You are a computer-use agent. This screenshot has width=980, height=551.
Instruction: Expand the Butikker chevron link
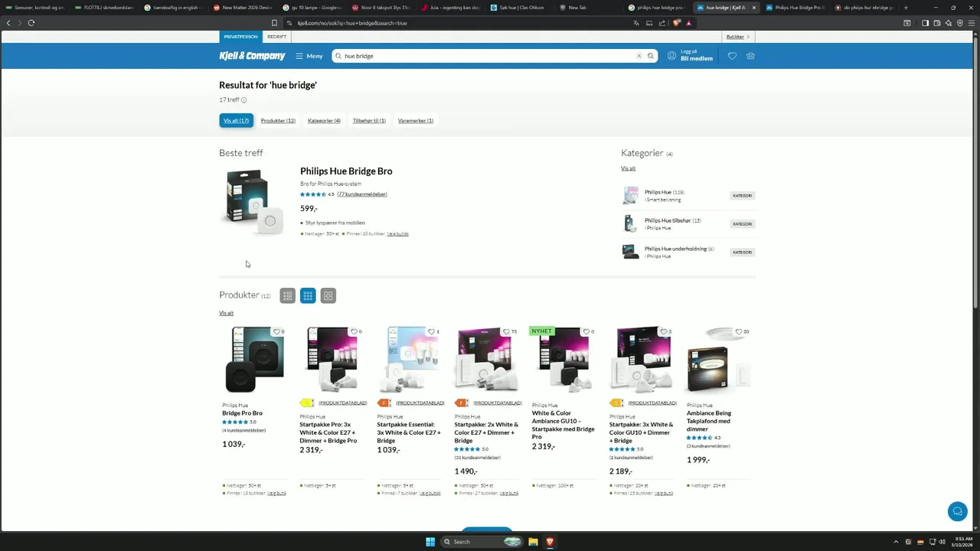738,37
